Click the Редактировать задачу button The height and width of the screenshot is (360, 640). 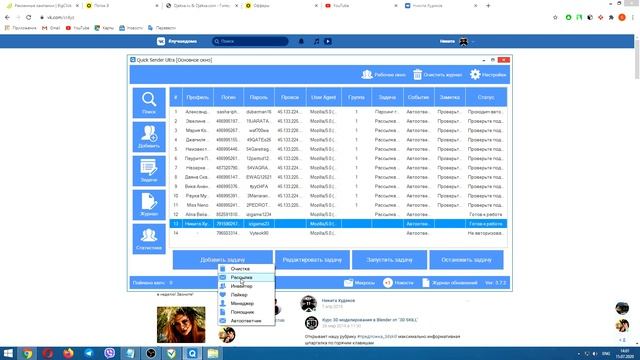(312, 260)
